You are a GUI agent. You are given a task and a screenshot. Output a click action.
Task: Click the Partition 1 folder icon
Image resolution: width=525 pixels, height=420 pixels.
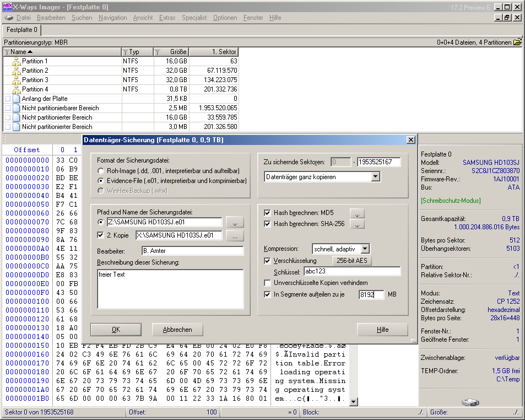pyautogui.click(x=16, y=61)
